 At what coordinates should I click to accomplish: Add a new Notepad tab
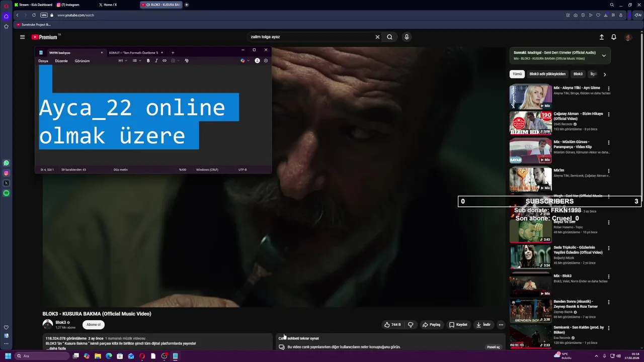(173, 53)
